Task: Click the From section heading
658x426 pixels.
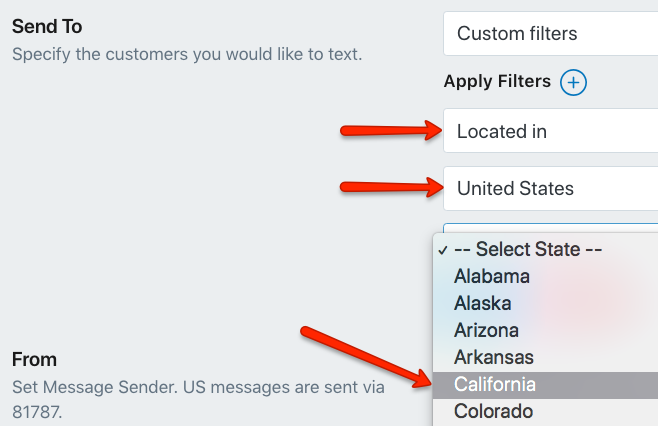Action: (x=34, y=360)
